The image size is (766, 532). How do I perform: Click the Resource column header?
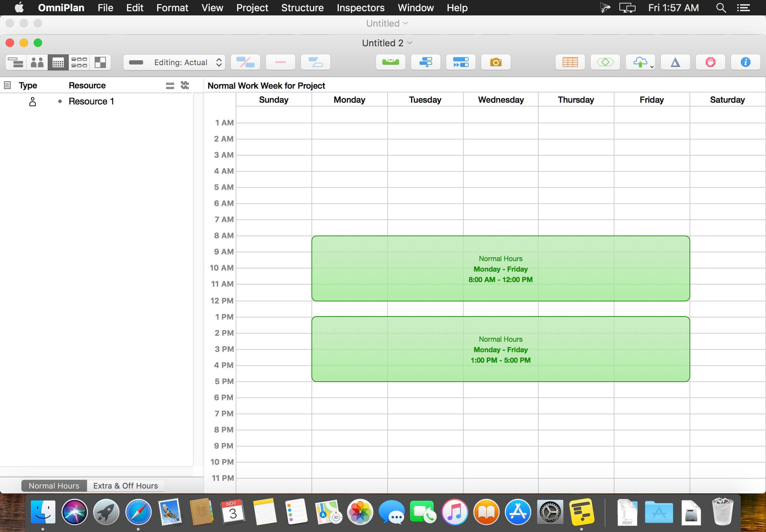pyautogui.click(x=87, y=86)
